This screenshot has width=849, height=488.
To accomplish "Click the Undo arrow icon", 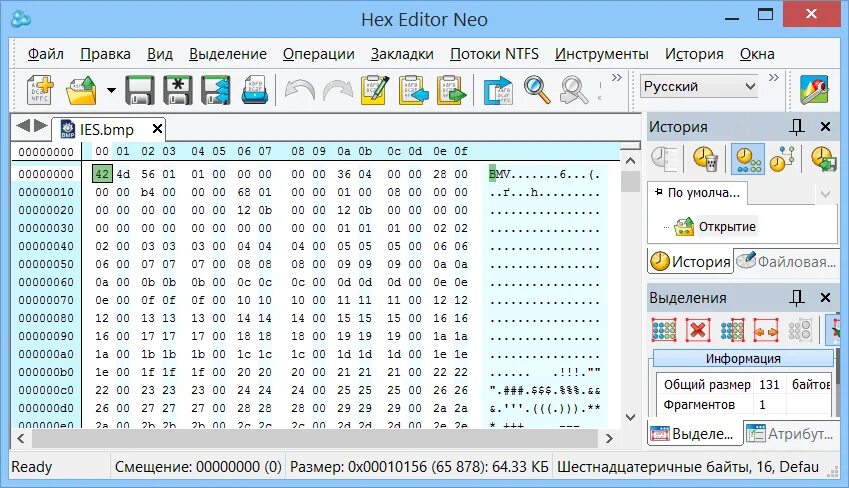I will (299, 90).
